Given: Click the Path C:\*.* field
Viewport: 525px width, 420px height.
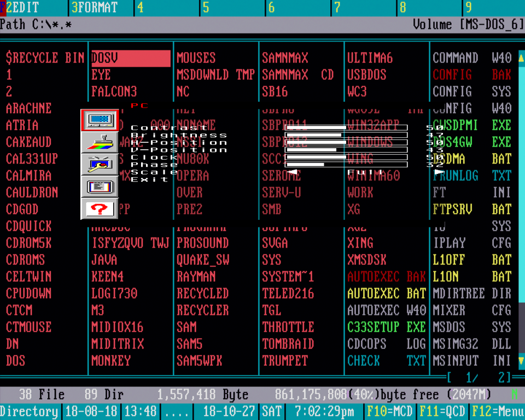Looking at the screenshot, I should click(36, 25).
